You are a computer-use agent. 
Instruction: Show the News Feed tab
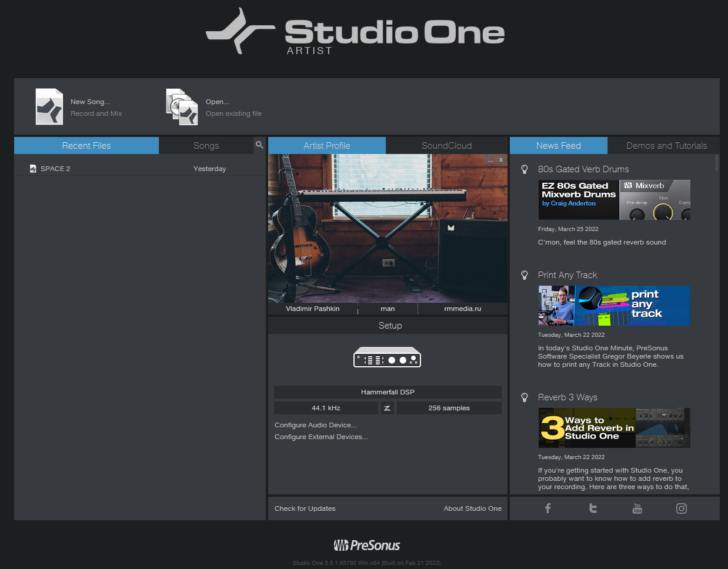click(x=559, y=146)
